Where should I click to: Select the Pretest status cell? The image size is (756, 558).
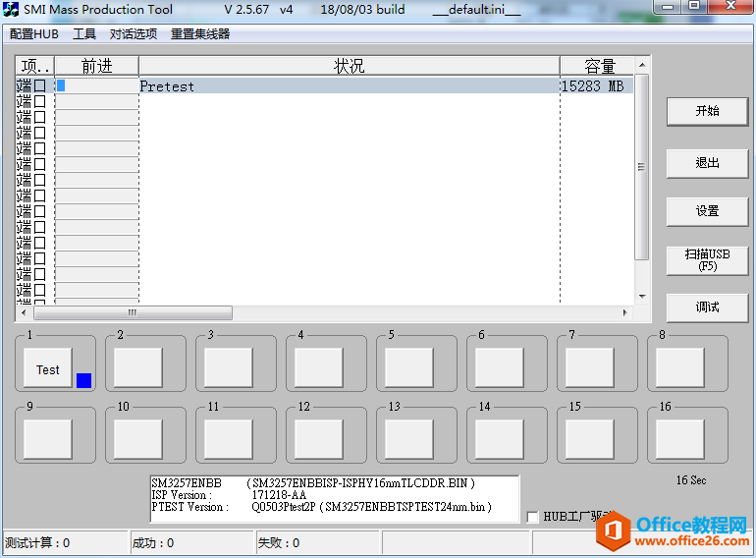tap(350, 86)
